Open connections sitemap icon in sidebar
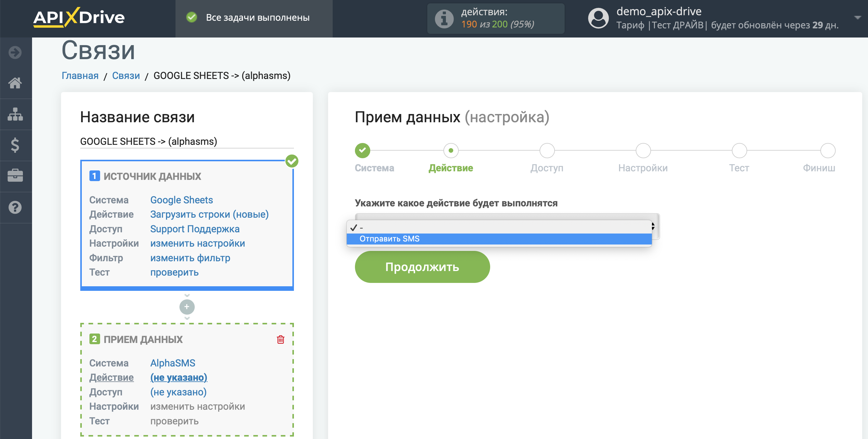 coord(15,114)
